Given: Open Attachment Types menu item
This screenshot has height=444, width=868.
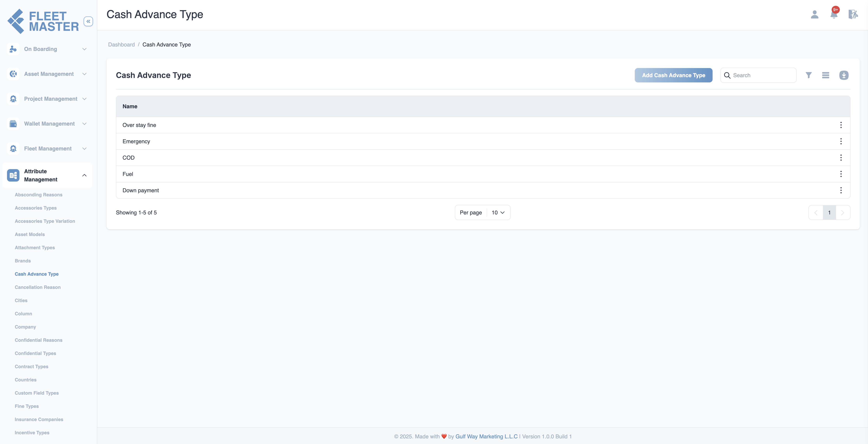Looking at the screenshot, I should tap(35, 247).
